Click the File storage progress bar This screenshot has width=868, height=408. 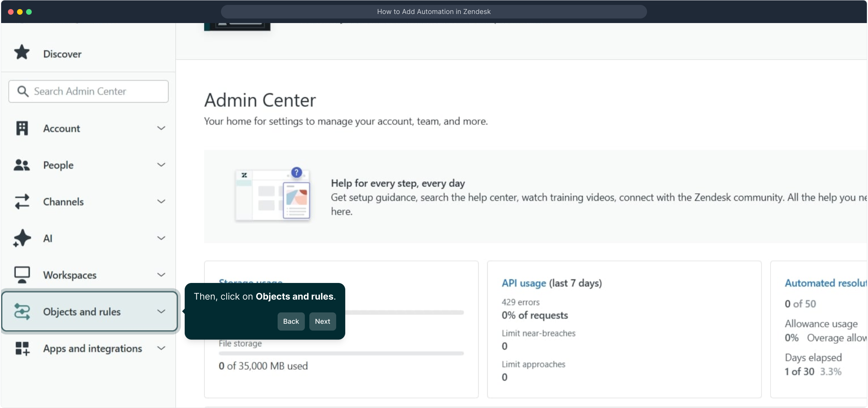click(341, 354)
